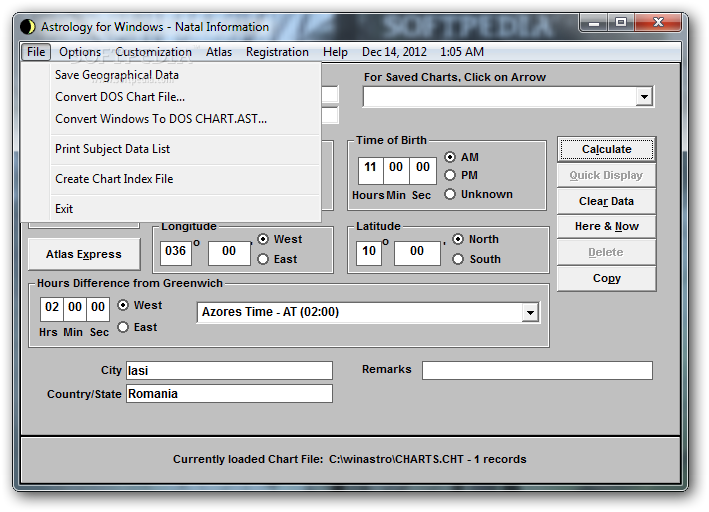This screenshot has width=709, height=512.
Task: Click the moon application icon in title bar
Action: pyautogui.click(x=28, y=27)
